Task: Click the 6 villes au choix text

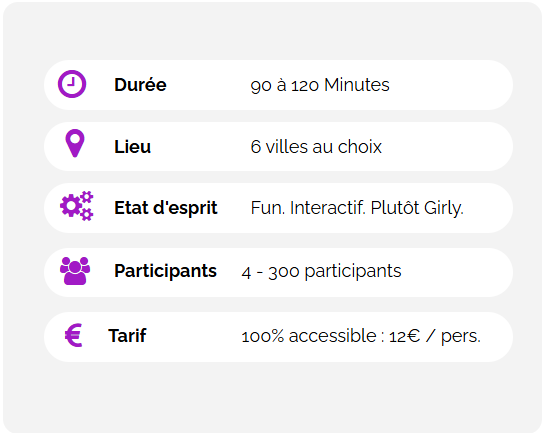Action: pos(316,147)
